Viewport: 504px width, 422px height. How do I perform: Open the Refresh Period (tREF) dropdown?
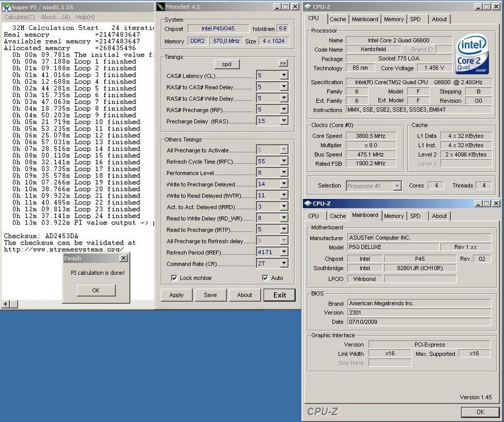coord(284,252)
